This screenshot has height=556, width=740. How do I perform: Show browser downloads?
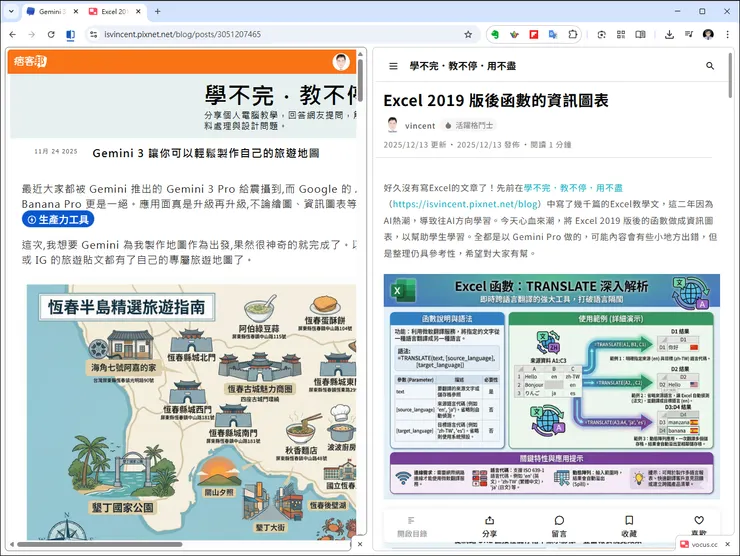point(669,34)
